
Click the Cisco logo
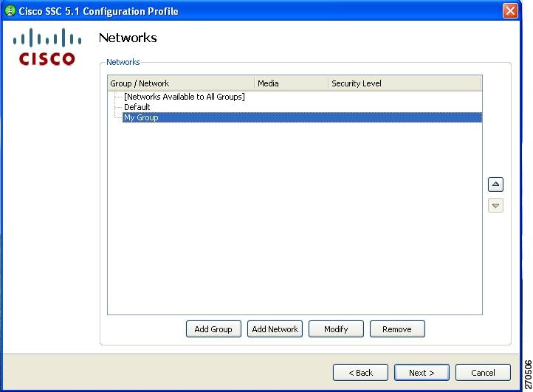(47, 47)
